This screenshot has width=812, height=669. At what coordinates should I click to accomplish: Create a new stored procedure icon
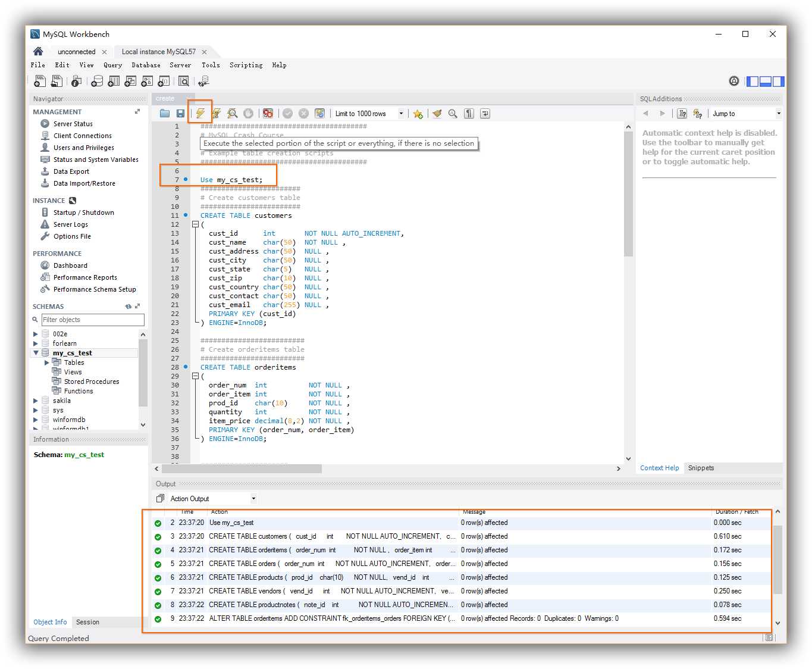147,81
